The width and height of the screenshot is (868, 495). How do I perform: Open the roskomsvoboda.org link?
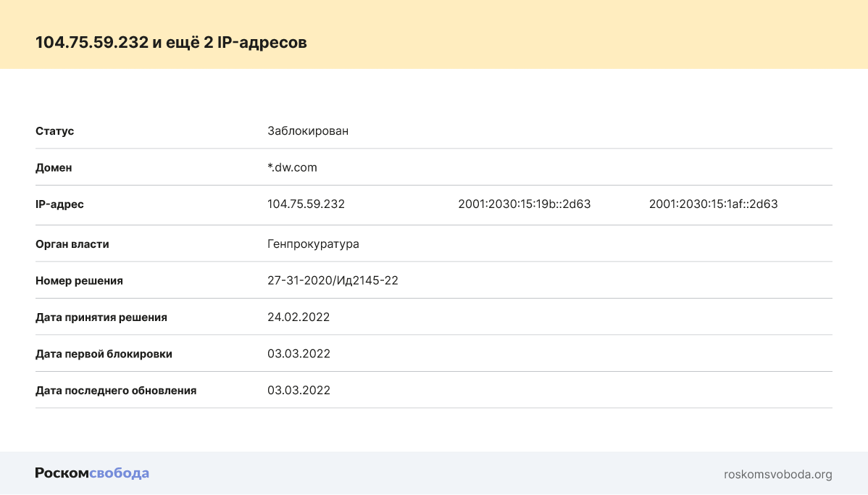coord(777,475)
